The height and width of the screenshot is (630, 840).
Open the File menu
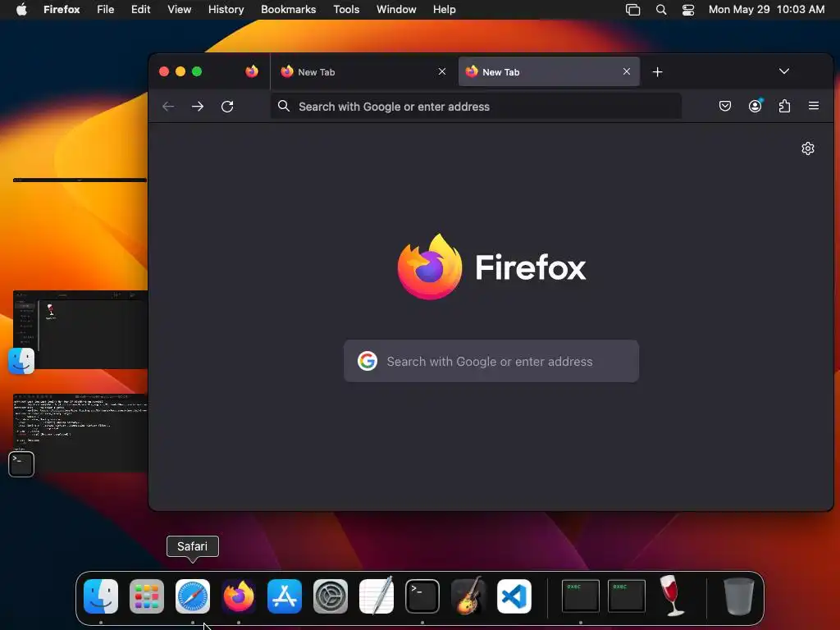tap(106, 10)
